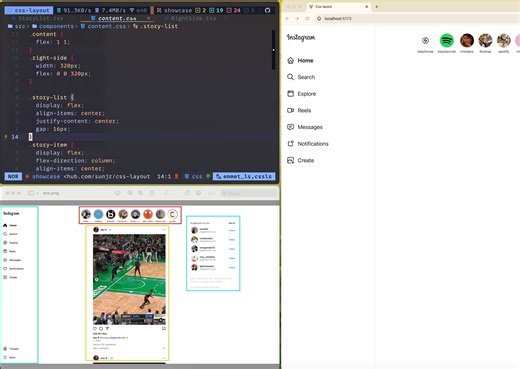520x369 pixels.
Task: Click the red removed count 24 indicator
Action: point(233,10)
